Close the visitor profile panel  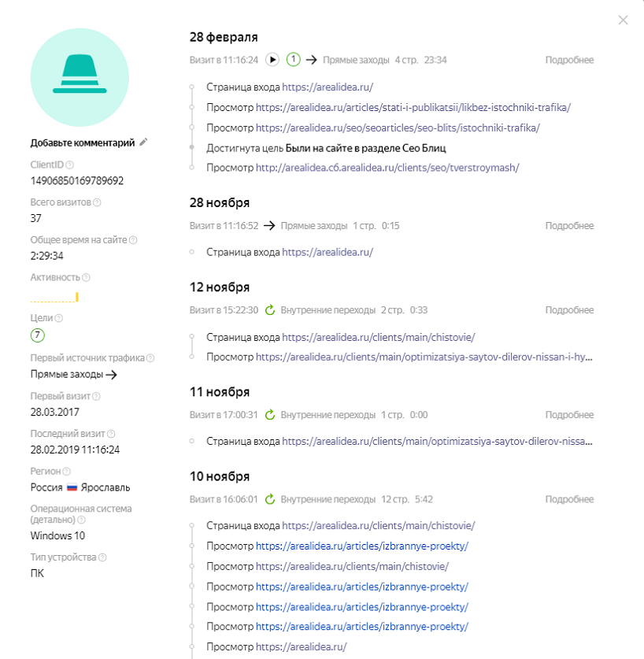click(x=623, y=20)
